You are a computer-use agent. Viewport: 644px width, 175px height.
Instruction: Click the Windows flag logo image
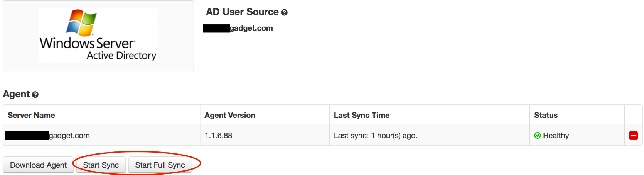click(x=81, y=22)
